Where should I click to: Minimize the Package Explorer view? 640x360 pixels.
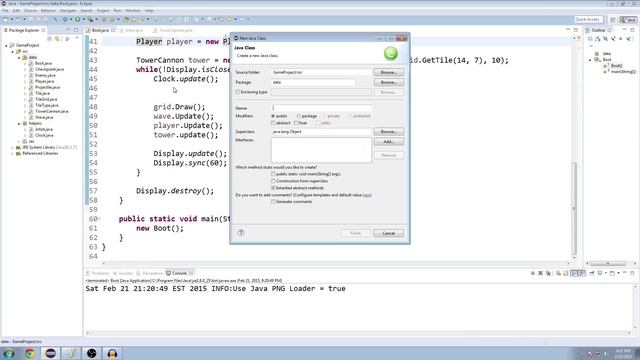pos(68,30)
